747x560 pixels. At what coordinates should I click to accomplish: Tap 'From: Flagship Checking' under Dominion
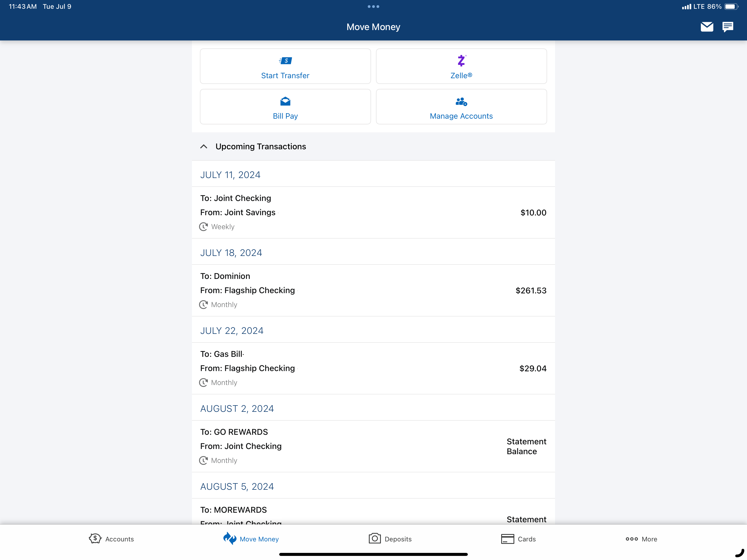pyautogui.click(x=247, y=290)
